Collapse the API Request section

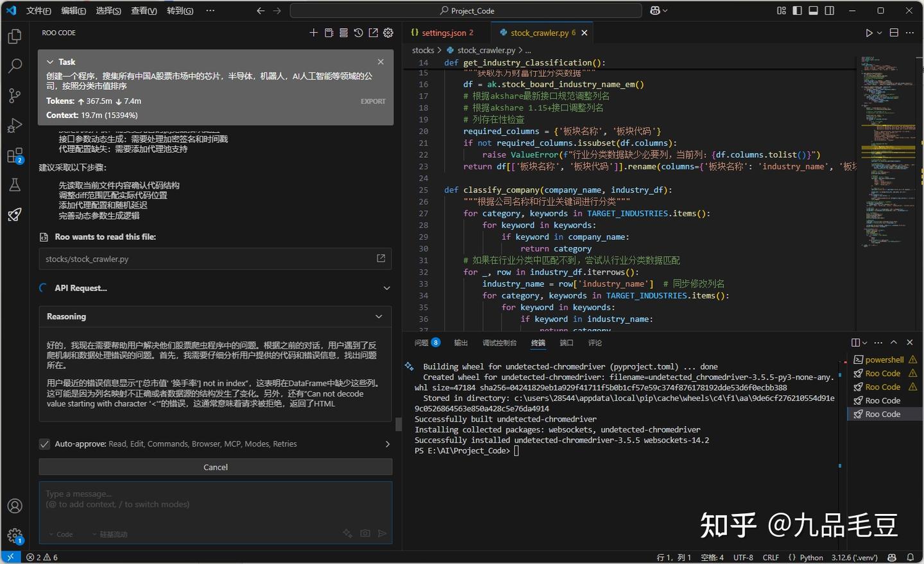click(386, 288)
